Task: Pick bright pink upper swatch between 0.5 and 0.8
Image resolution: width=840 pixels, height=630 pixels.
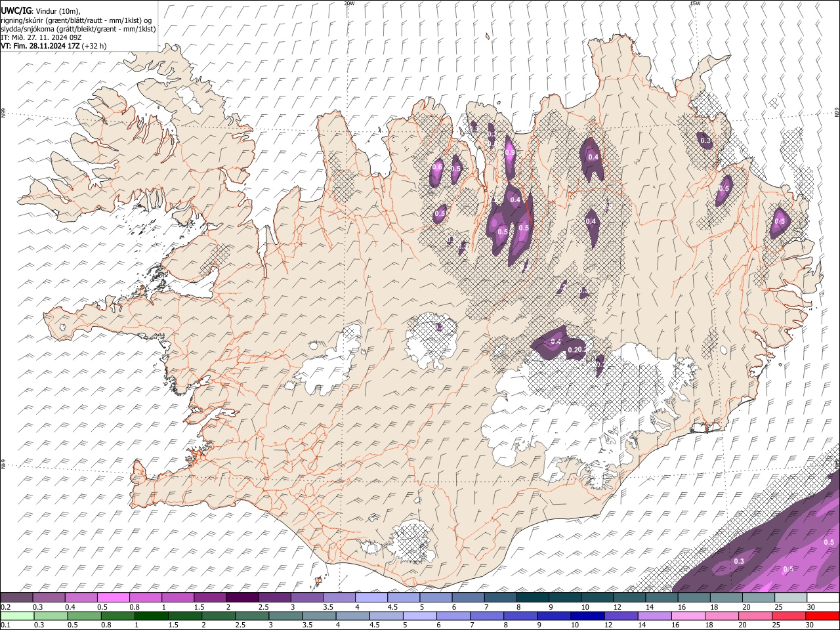Action: 113,597
